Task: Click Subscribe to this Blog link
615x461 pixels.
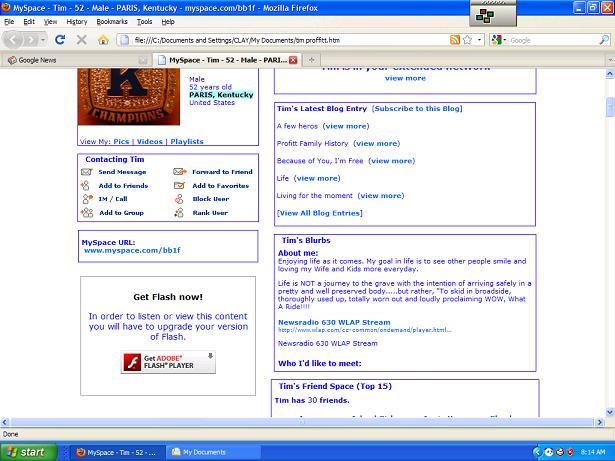Action: coord(417,109)
